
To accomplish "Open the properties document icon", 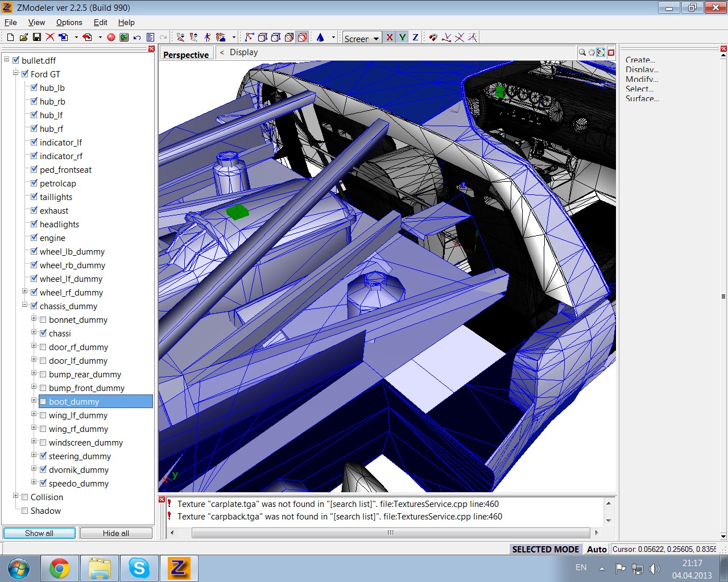I will [x=150, y=38].
